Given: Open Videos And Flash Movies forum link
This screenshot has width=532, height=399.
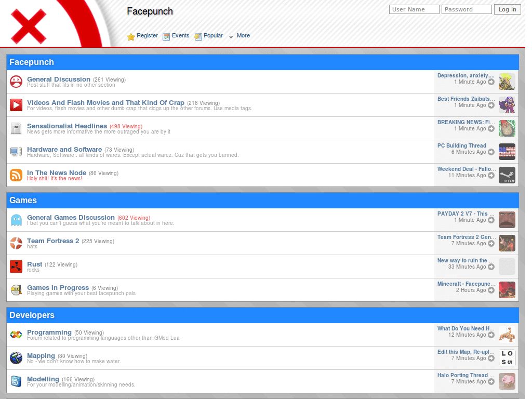Looking at the screenshot, I should pos(106,102).
